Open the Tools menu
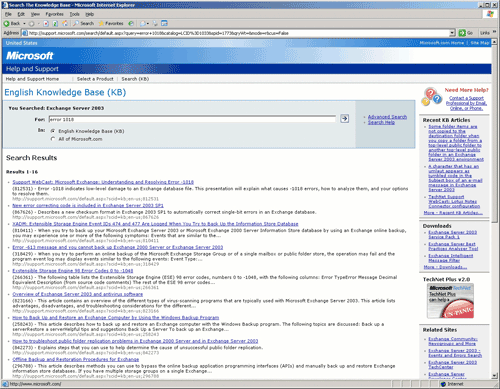Image resolution: width=500 pixels, height=389 pixels. coord(74,14)
